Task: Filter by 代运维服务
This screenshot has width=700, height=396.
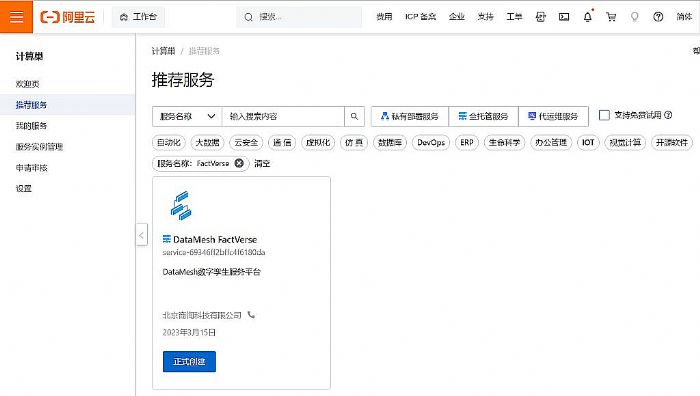Action: pyautogui.click(x=553, y=117)
